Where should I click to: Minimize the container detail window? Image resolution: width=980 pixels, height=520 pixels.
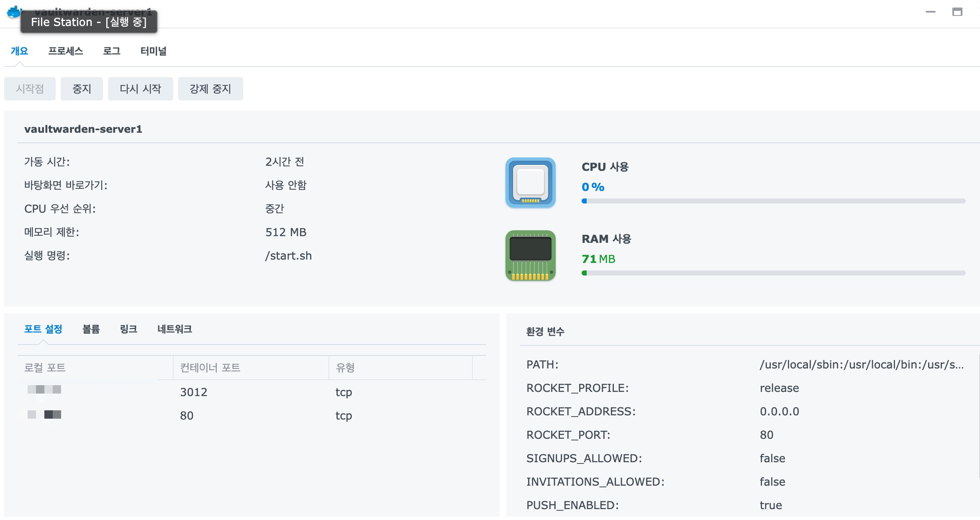(x=930, y=12)
